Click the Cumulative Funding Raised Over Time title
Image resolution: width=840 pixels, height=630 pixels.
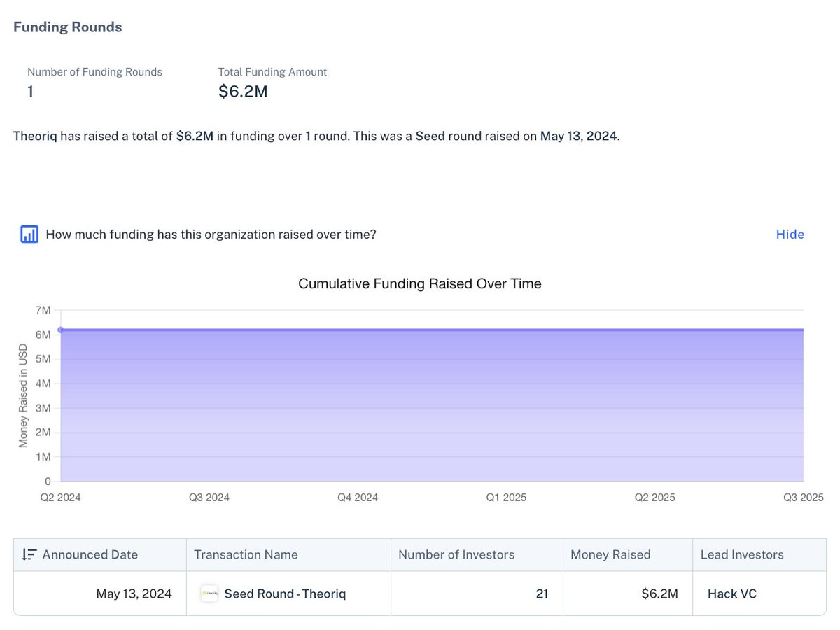(420, 283)
